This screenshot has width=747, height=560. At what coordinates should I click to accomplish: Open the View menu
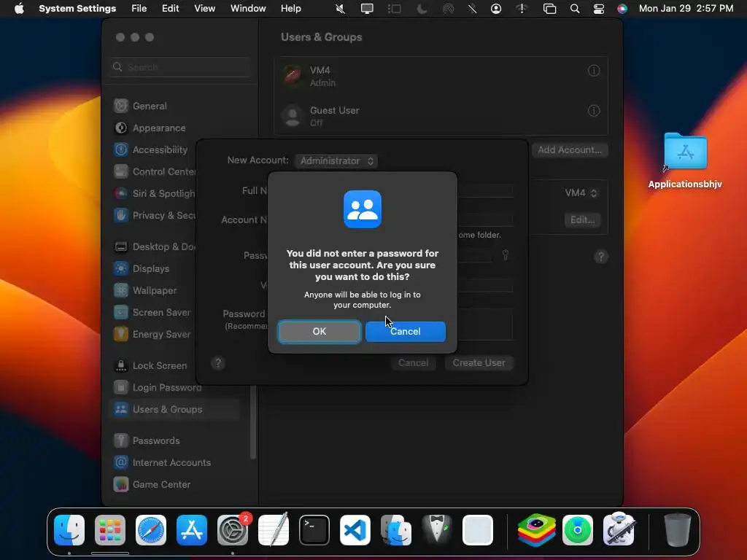[x=204, y=9]
